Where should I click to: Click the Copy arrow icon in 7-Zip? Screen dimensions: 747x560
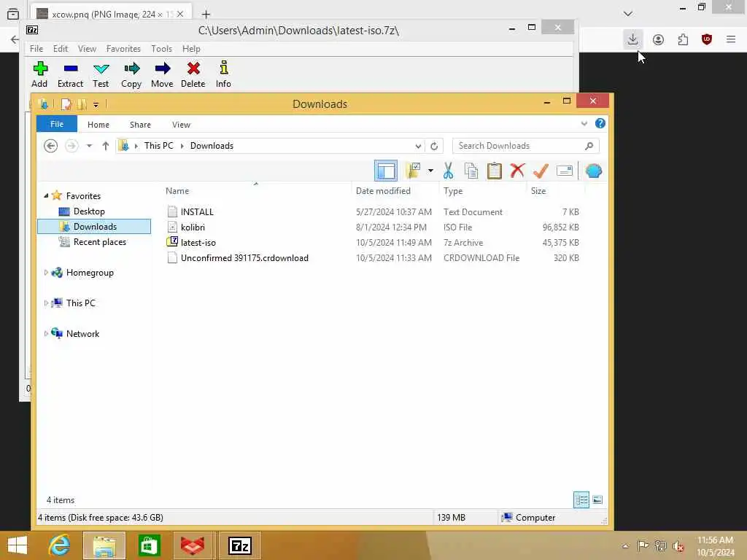[x=131, y=75]
